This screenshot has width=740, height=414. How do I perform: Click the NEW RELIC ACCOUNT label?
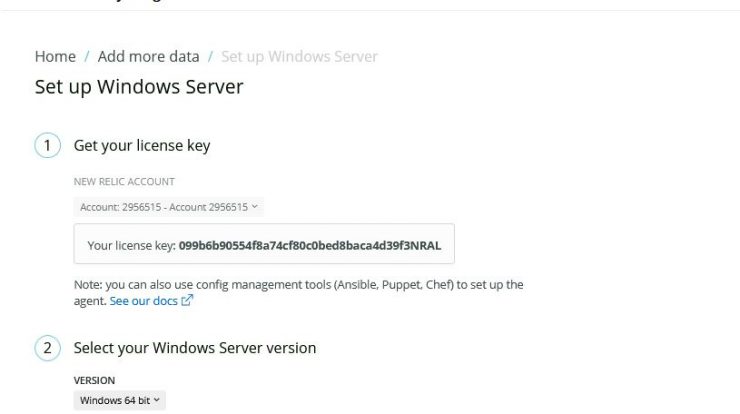[x=124, y=182]
